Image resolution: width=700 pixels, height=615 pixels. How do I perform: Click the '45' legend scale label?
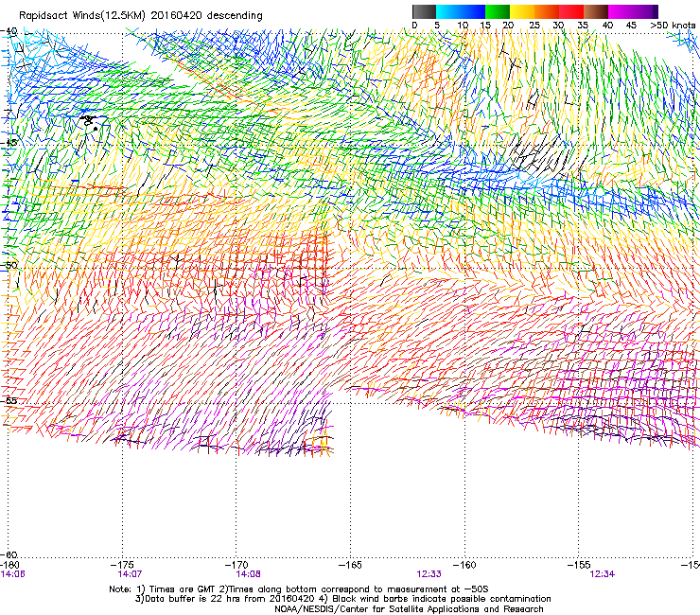coord(631,26)
